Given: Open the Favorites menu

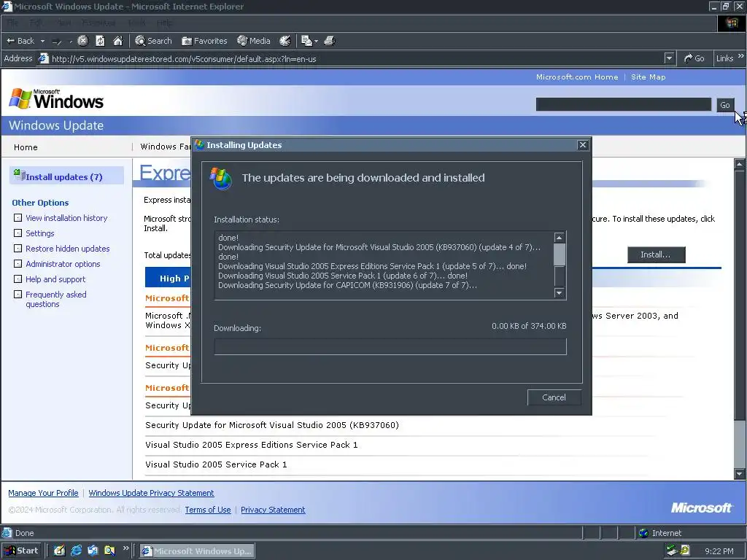Looking at the screenshot, I should click(98, 23).
